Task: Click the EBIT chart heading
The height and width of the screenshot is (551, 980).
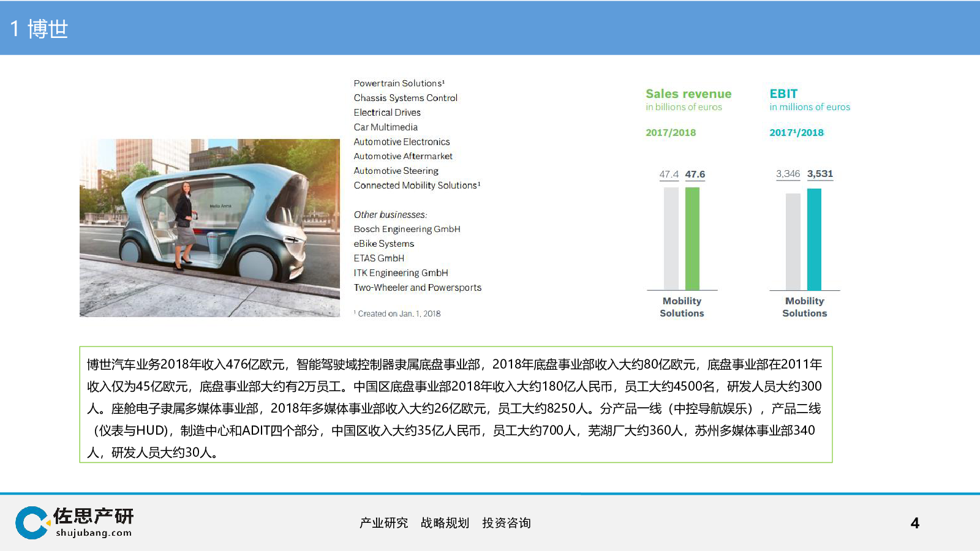Action: [783, 94]
